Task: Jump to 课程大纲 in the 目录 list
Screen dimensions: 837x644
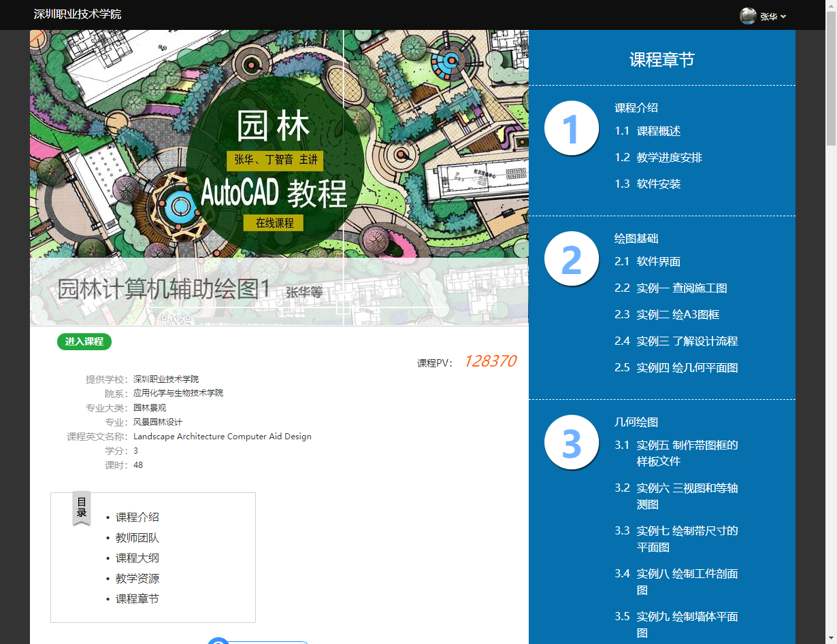Action: [x=137, y=558]
